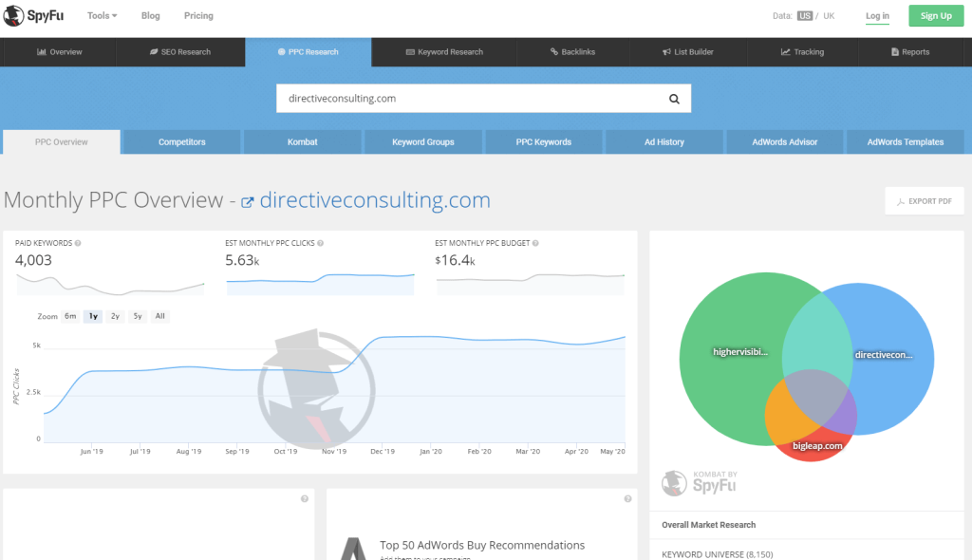Click the Overall Market Research heading
972x560 pixels.
[708, 525]
